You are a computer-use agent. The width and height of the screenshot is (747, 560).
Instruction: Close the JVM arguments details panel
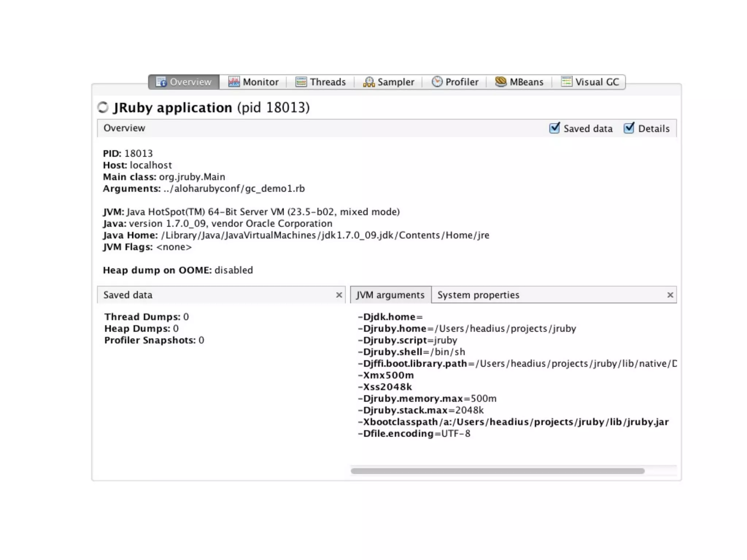click(x=670, y=295)
